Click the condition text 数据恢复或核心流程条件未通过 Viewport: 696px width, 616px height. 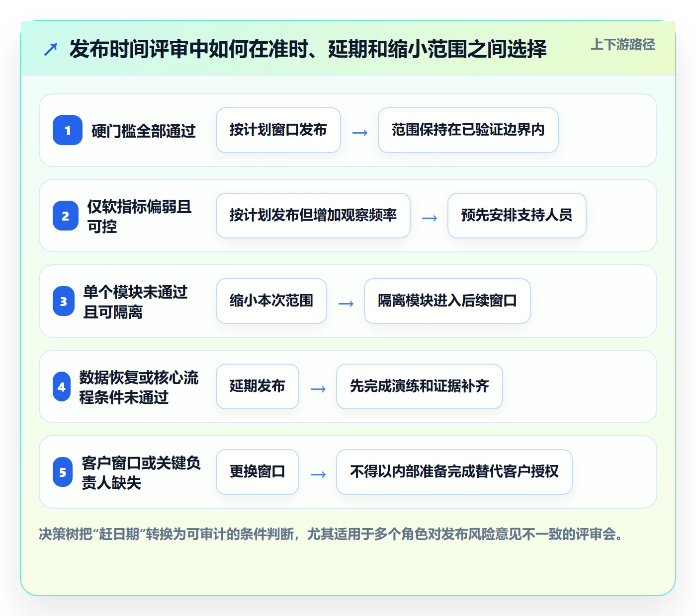[x=139, y=387]
